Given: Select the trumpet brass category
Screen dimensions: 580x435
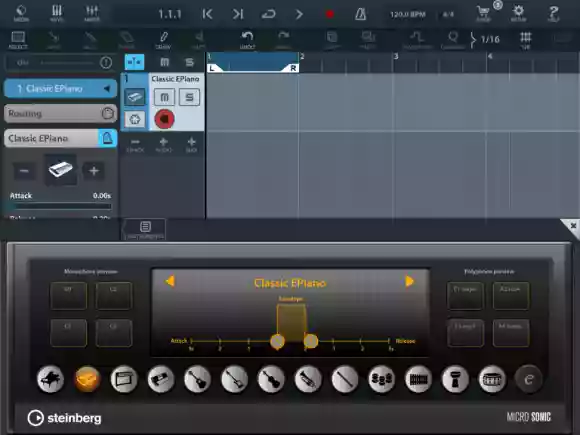Looking at the screenshot, I should 308,379.
